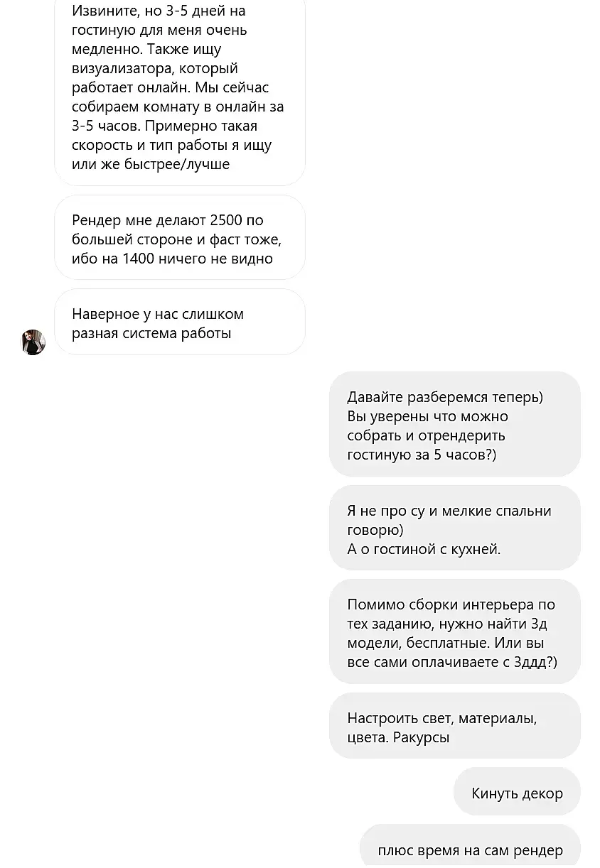Screen dimensions: 600x868
Task: Click the text 'собрать и отрендерить'
Action: pos(426,435)
